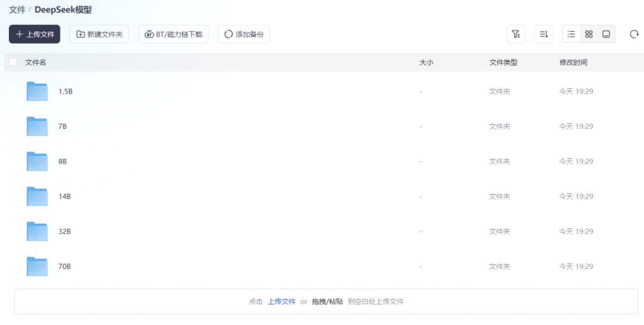This screenshot has width=644, height=325.
Task: Open the 8B folder icon
Action: click(x=37, y=161)
